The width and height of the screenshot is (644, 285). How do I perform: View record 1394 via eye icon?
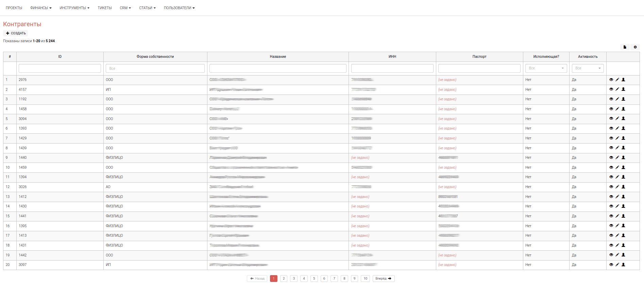pyautogui.click(x=611, y=177)
